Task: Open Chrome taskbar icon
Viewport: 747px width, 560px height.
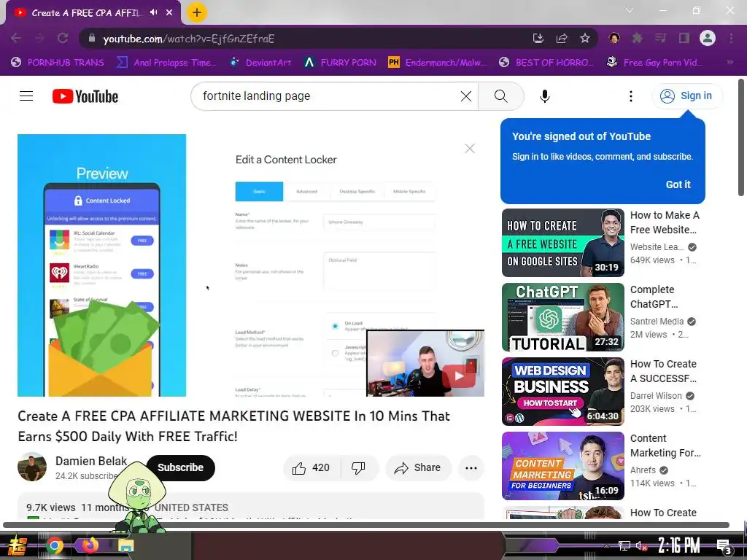Action: tap(54, 545)
